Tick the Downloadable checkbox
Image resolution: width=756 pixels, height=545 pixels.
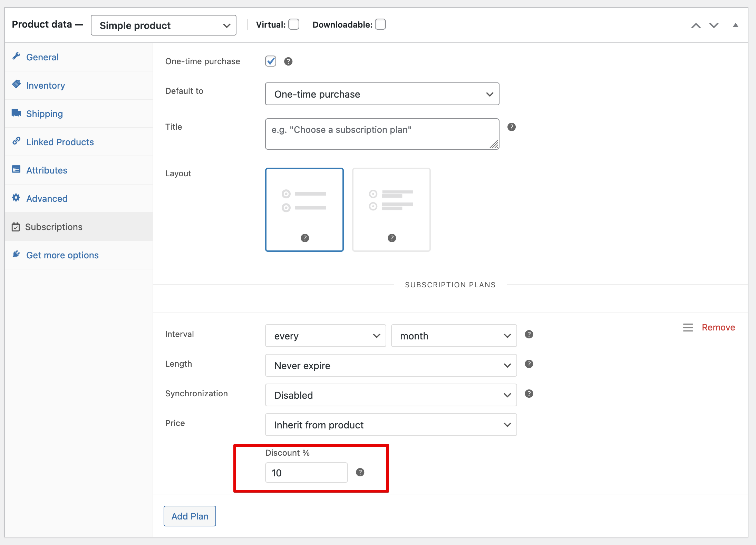point(380,24)
